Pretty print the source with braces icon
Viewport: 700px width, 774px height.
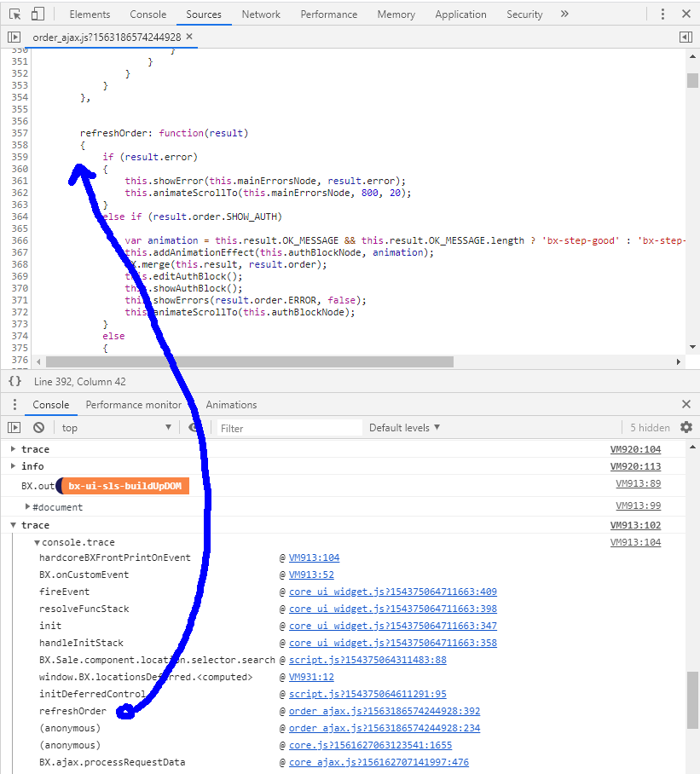(x=14, y=381)
